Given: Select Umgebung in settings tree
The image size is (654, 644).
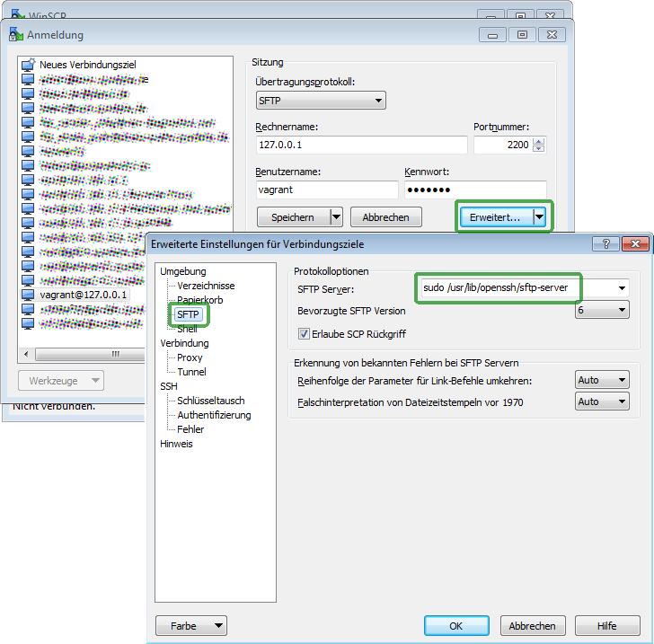Looking at the screenshot, I should (183, 271).
